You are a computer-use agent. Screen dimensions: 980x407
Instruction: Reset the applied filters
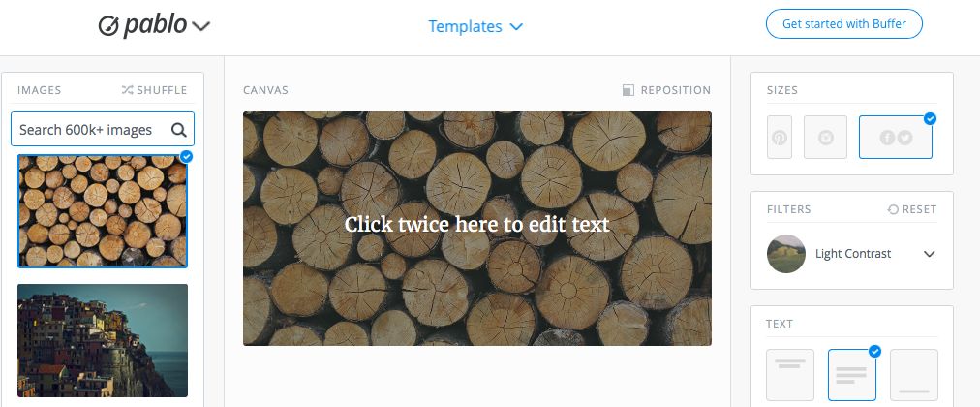point(912,209)
